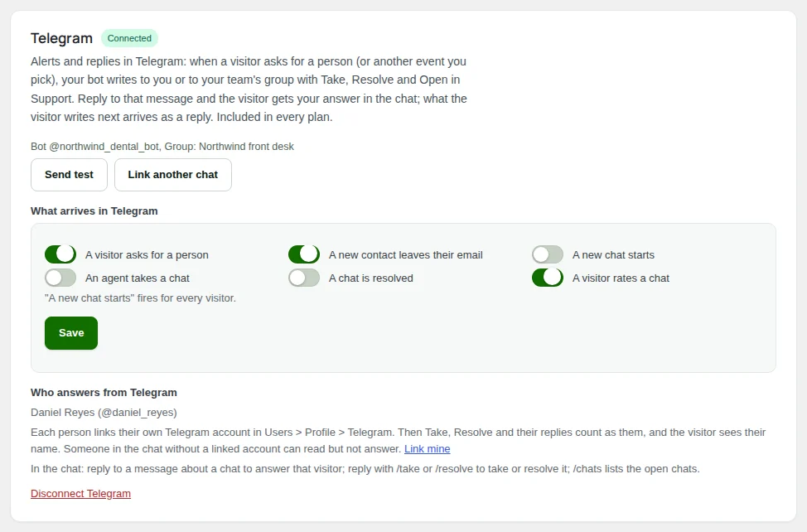Click the 'Telegram' section title

point(62,39)
